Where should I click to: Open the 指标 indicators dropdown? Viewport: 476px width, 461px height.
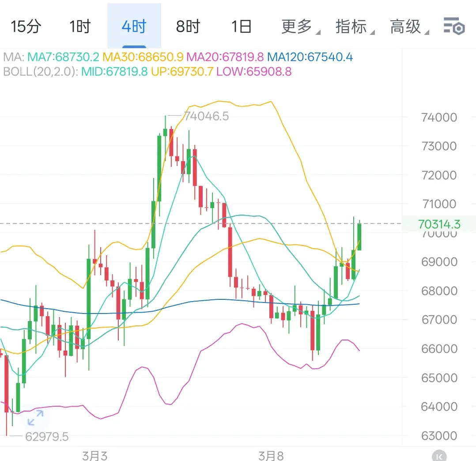355,26
